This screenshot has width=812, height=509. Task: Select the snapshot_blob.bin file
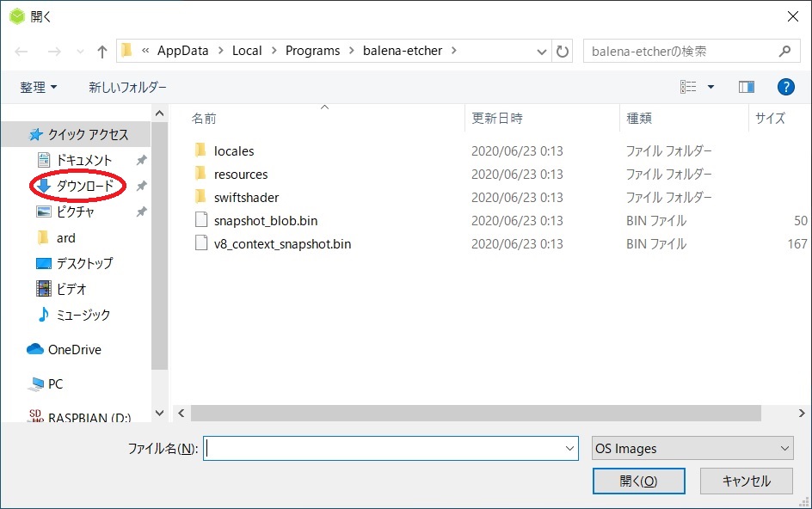(266, 220)
